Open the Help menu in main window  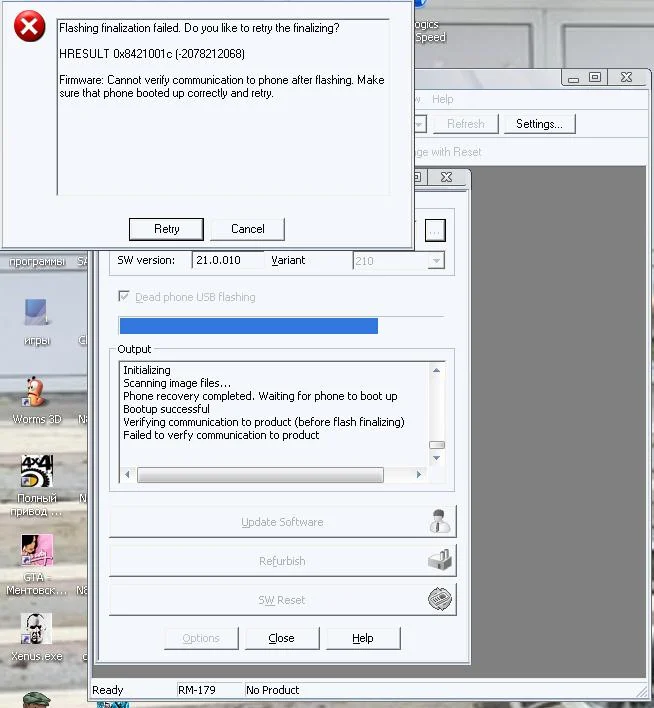pos(442,99)
